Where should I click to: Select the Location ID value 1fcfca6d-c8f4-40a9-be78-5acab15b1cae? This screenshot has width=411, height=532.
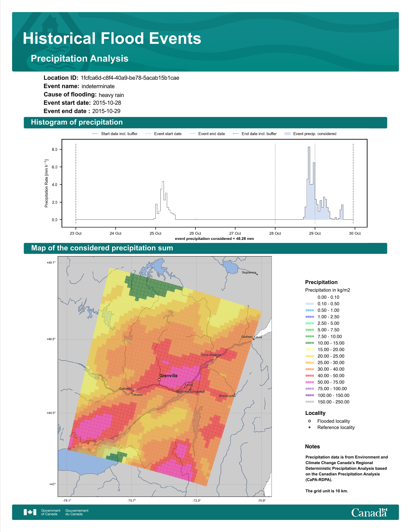130,78
